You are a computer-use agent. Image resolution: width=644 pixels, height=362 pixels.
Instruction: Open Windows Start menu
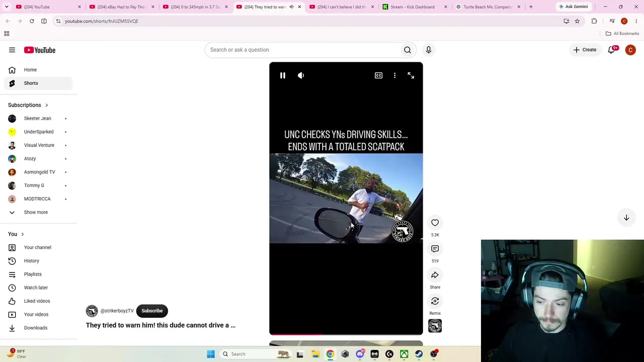pyautogui.click(x=211, y=354)
